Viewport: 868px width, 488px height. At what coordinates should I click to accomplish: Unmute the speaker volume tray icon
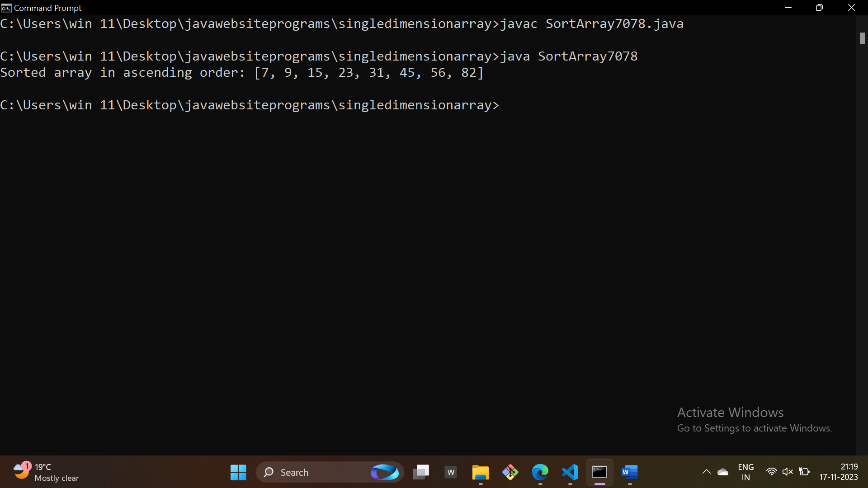[788, 472]
